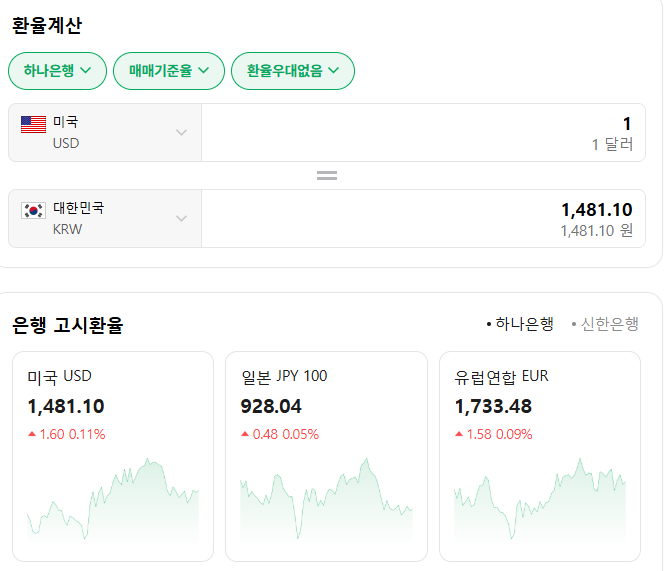The width and height of the screenshot is (668, 571).
Task: Click the equals sign between currency rows
Action: point(326,175)
